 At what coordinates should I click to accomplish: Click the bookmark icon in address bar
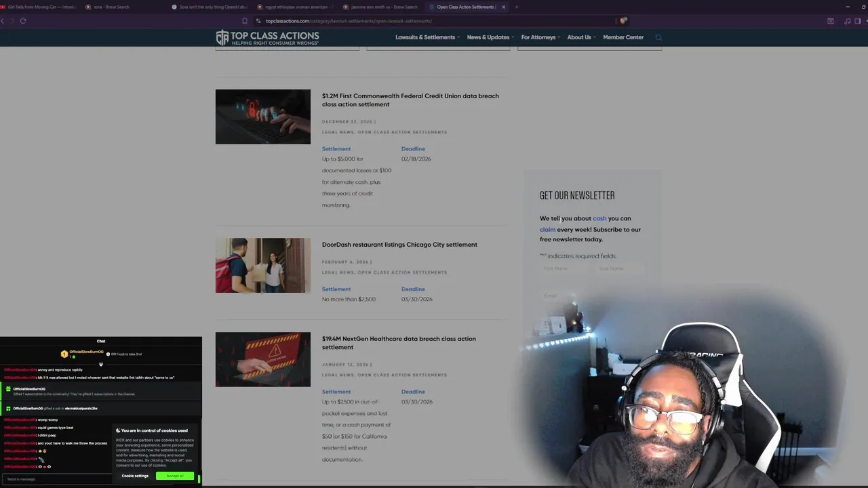click(245, 21)
